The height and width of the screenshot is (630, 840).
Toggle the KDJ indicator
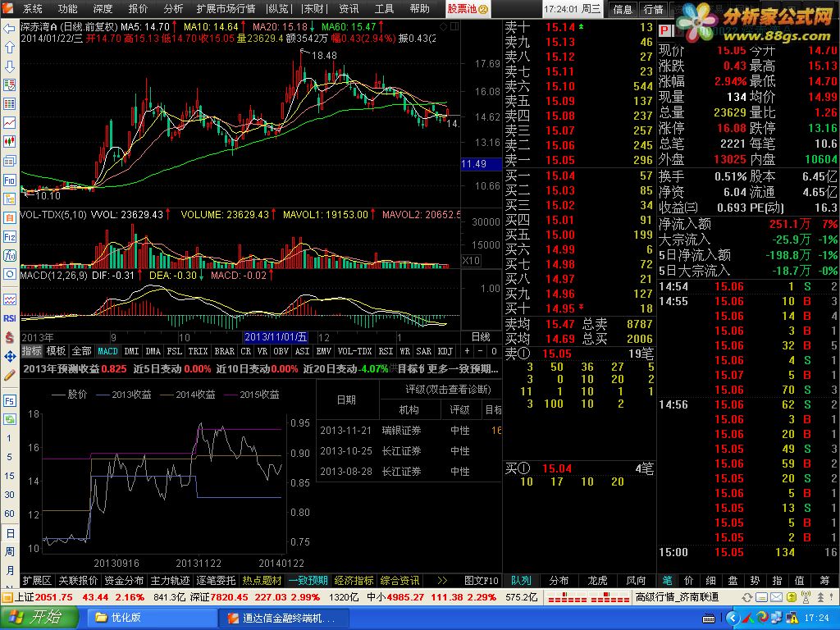pos(445,351)
